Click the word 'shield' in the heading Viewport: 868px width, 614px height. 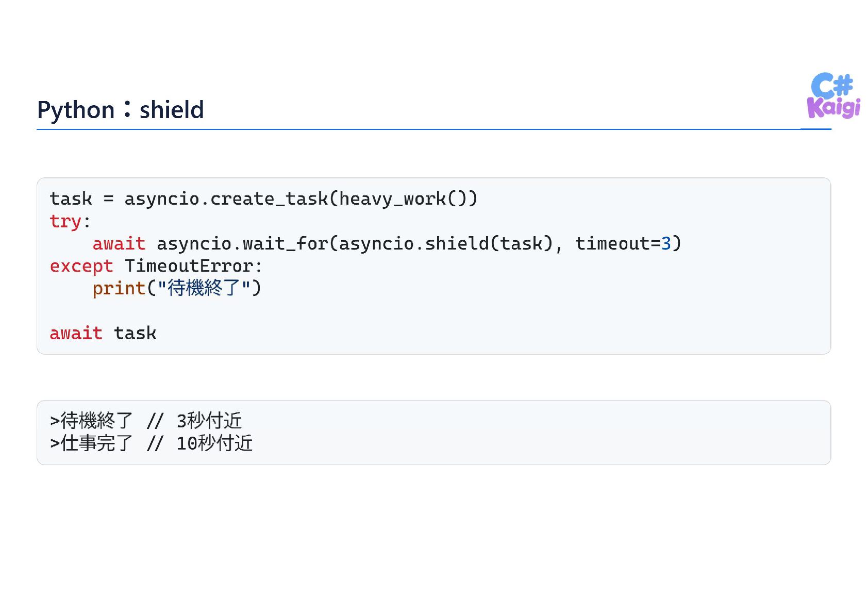click(x=172, y=109)
